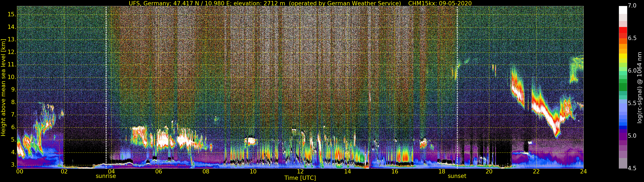Click the time tick label '00'
This screenshot has height=182, width=644.
(x=20, y=172)
